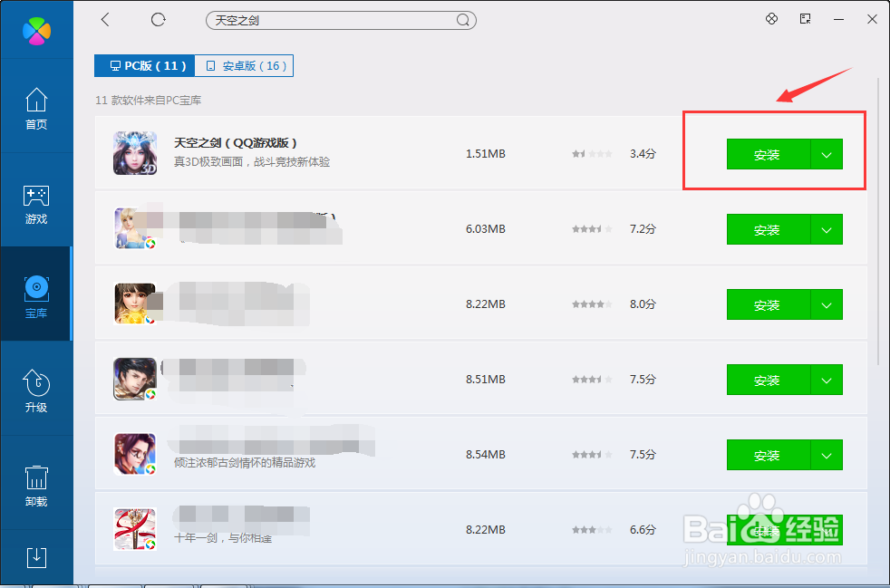Install 天空之剑 (QQ游戏版)
890x588 pixels.
pyautogui.click(x=769, y=154)
